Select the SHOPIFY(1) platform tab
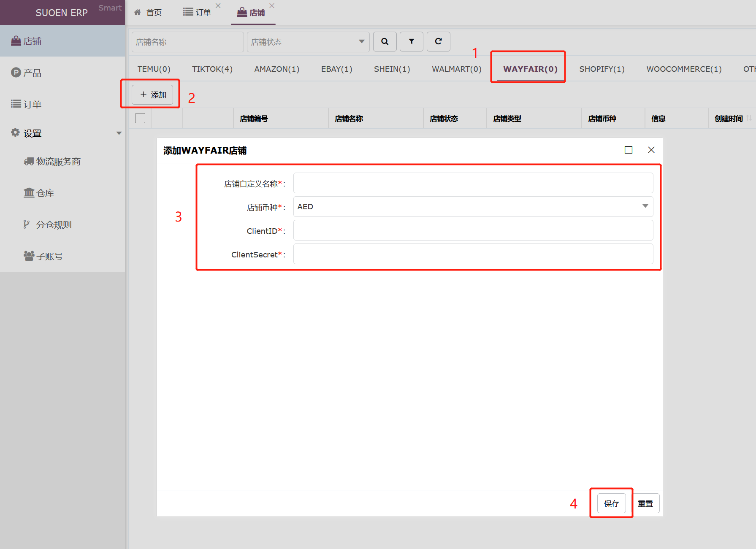Viewport: 756px width, 549px height. (602, 69)
